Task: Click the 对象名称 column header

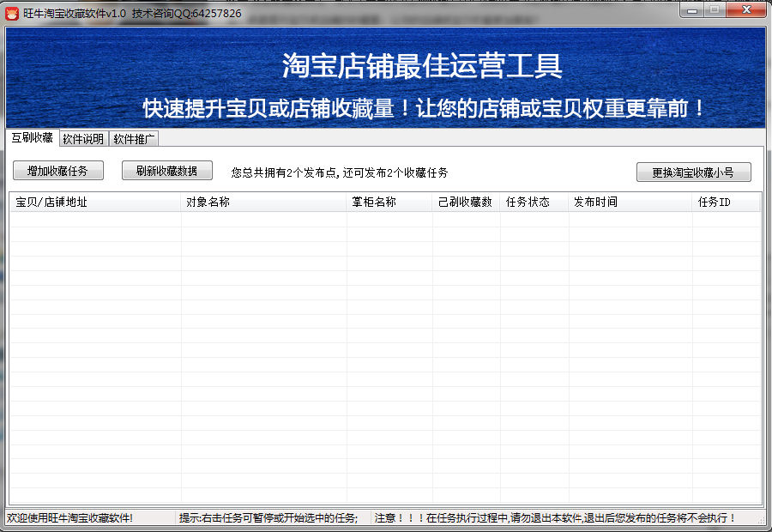Action: coord(263,203)
